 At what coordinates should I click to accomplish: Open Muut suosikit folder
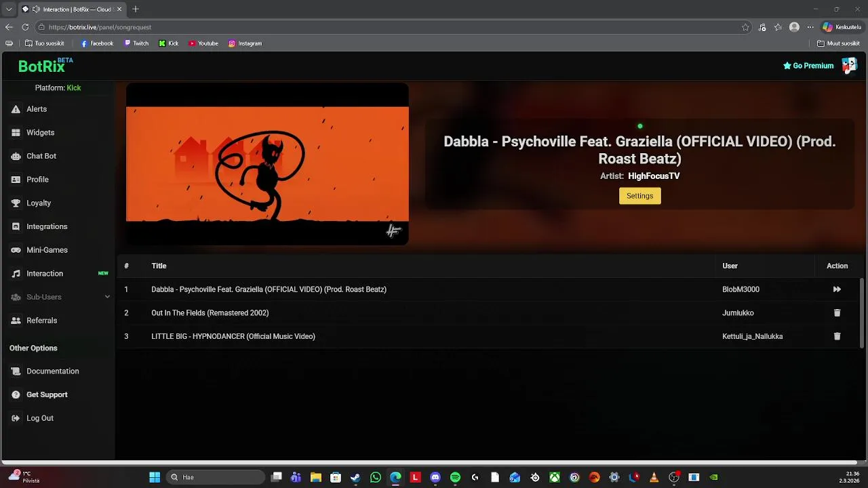[x=838, y=43]
